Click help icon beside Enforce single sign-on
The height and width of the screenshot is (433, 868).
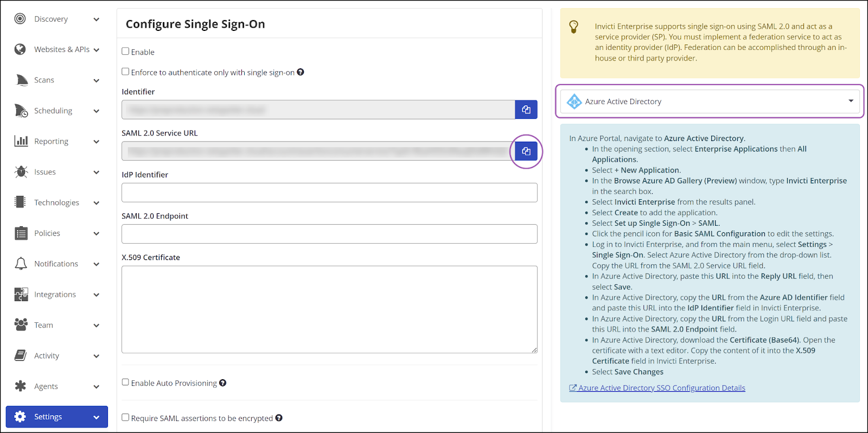click(x=301, y=72)
